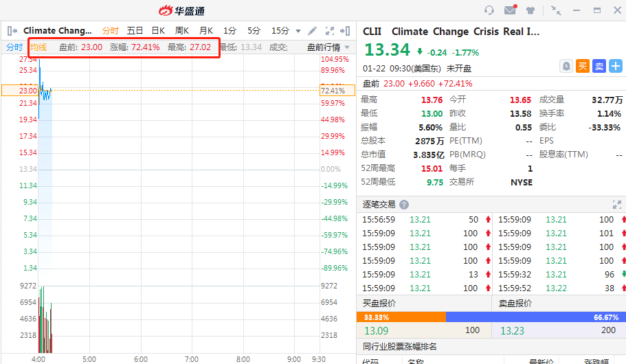Click the blue 卖 sell button
This screenshot has height=364, width=626.
(x=599, y=66)
